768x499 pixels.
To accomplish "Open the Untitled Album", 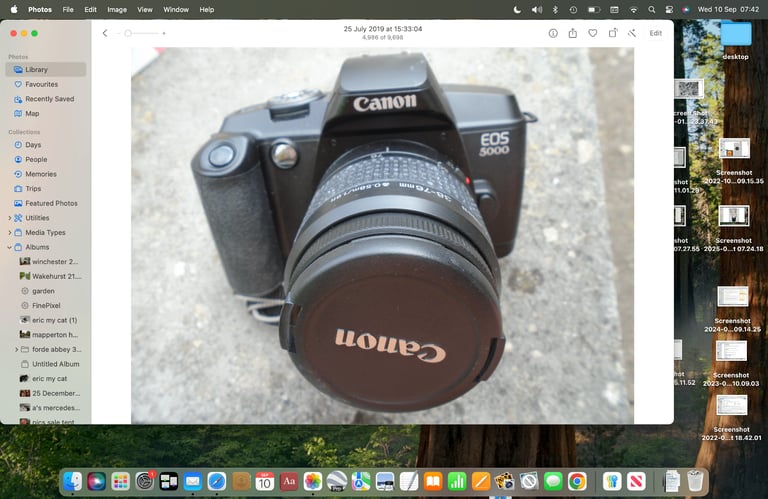I will tap(49, 364).
